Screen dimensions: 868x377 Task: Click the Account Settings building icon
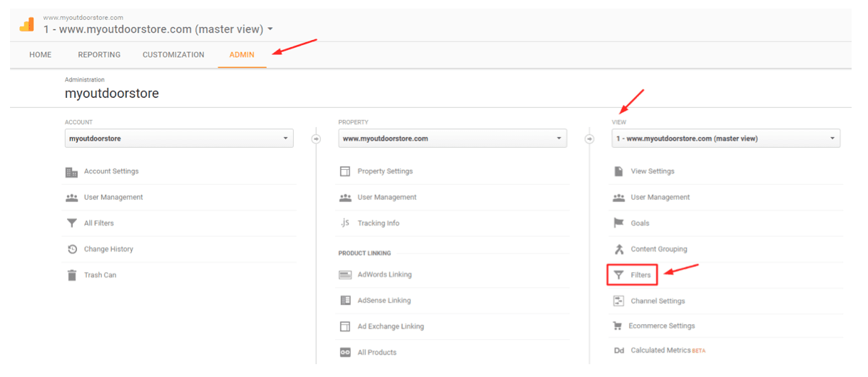71,172
